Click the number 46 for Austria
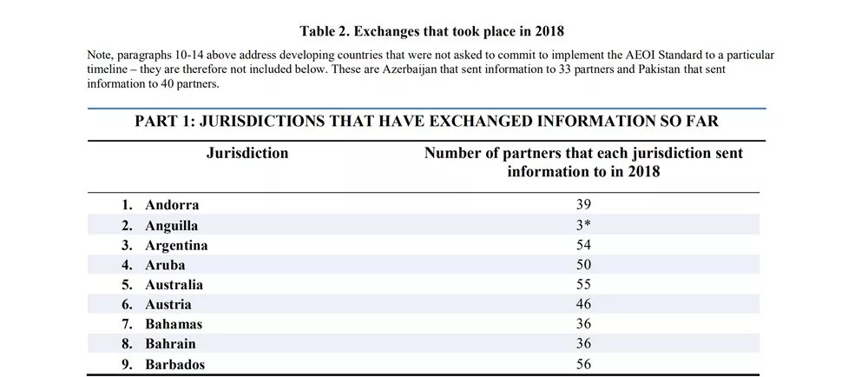The image size is (868, 377). point(583,304)
